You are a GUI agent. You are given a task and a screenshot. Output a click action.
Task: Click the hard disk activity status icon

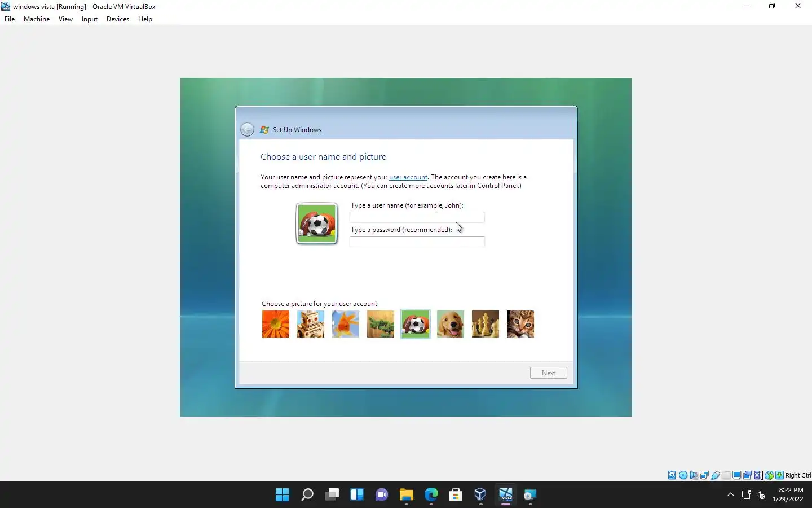pos(672,475)
